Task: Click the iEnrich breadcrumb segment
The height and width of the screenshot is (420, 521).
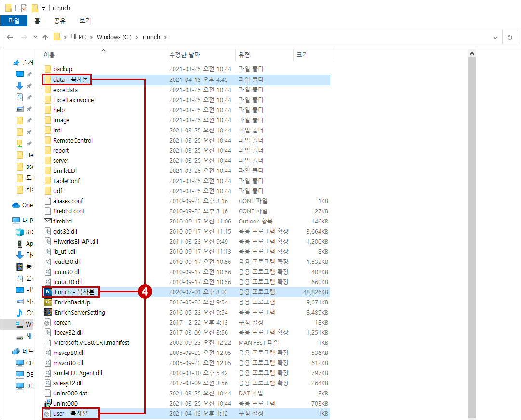Action: click(151, 37)
